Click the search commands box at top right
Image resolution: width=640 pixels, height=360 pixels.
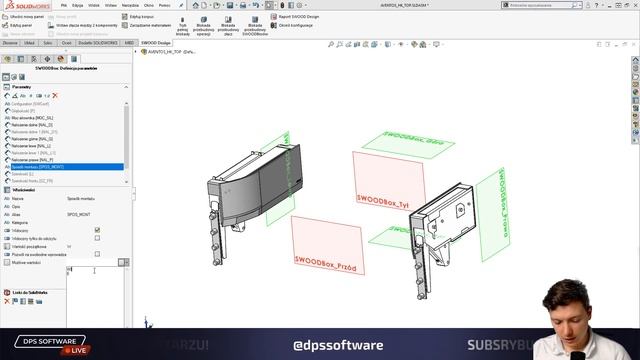point(541,5)
